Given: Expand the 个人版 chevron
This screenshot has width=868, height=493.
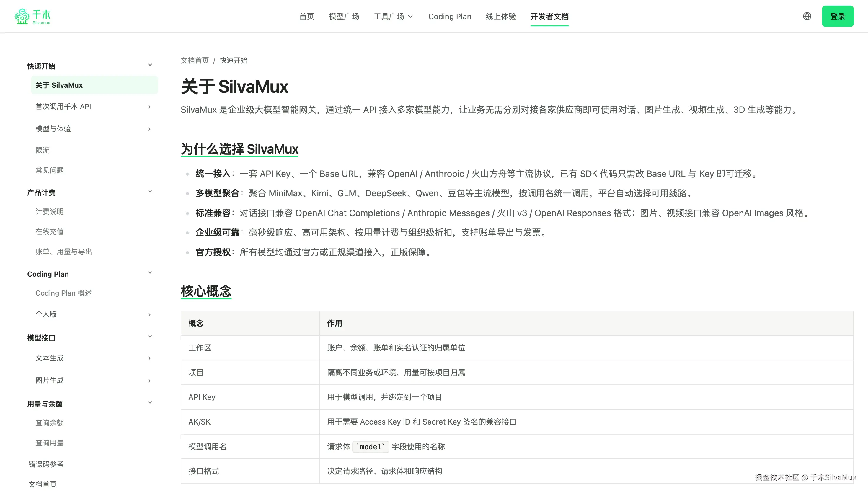Looking at the screenshot, I should coord(149,315).
